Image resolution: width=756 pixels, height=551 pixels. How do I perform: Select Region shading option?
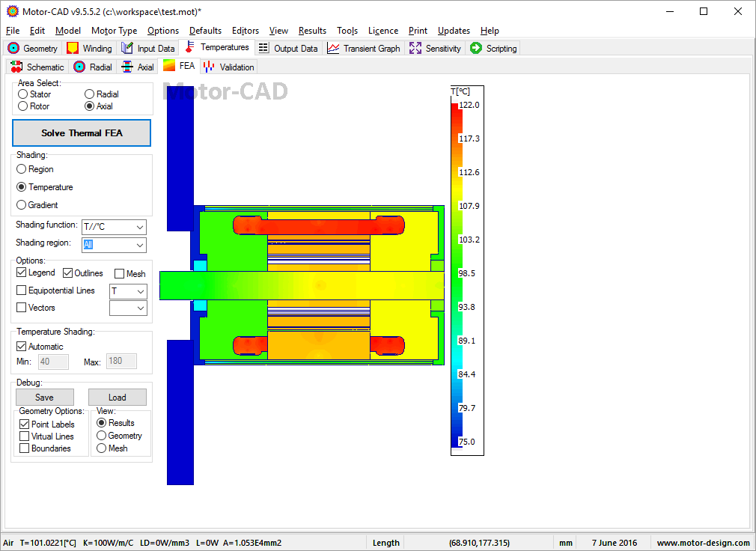point(21,169)
